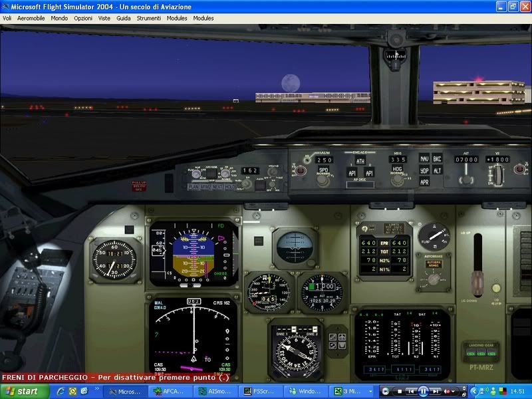Viewport: 532px width, 399px height.
Task: Click the cockpit clock showing 18:21
Action: (x=114, y=260)
